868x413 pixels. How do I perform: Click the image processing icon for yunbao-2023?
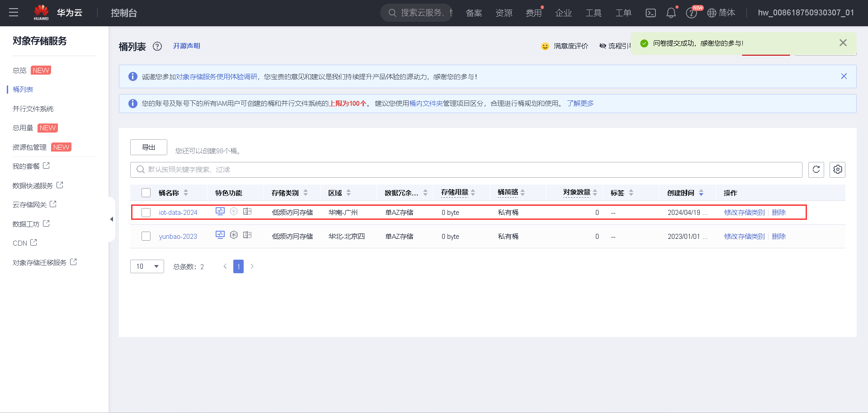coord(247,235)
